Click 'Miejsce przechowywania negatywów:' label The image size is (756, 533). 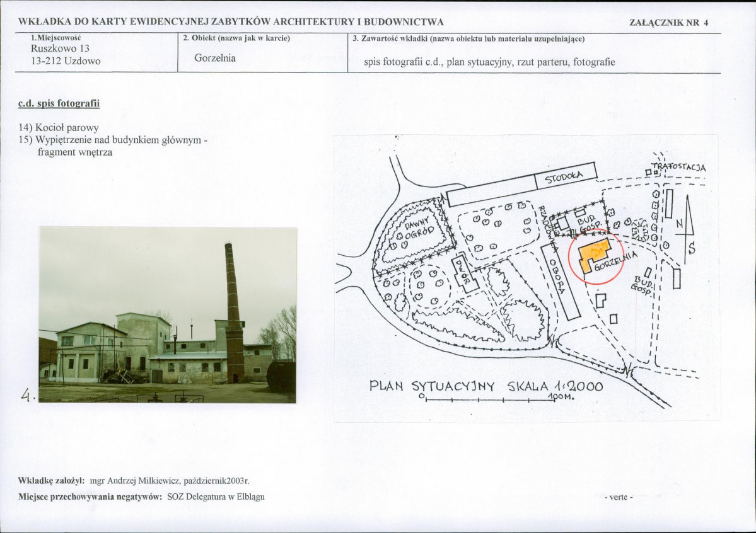tap(90, 497)
